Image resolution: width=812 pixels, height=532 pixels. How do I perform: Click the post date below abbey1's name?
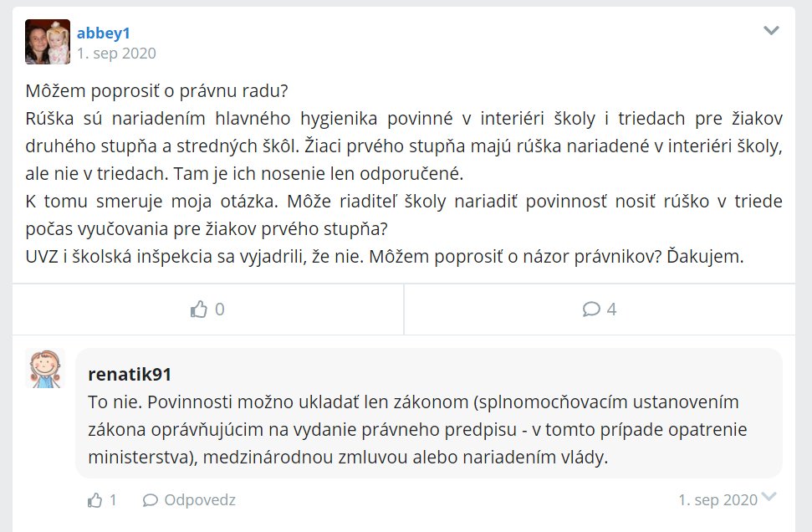pyautogui.click(x=116, y=54)
